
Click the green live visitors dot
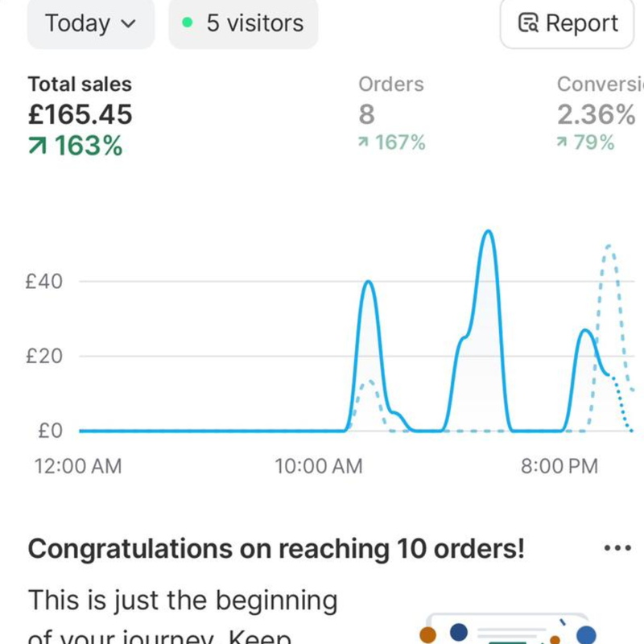coord(188,23)
